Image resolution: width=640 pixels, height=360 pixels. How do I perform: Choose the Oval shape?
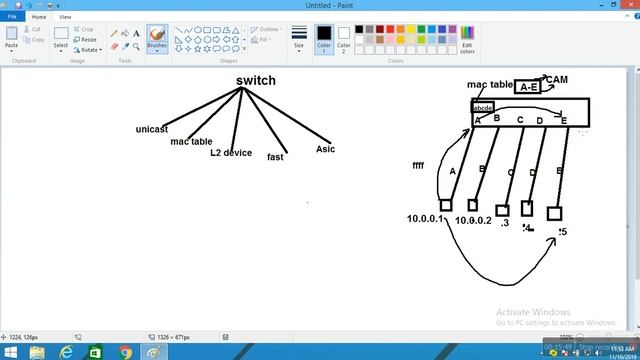(x=198, y=30)
